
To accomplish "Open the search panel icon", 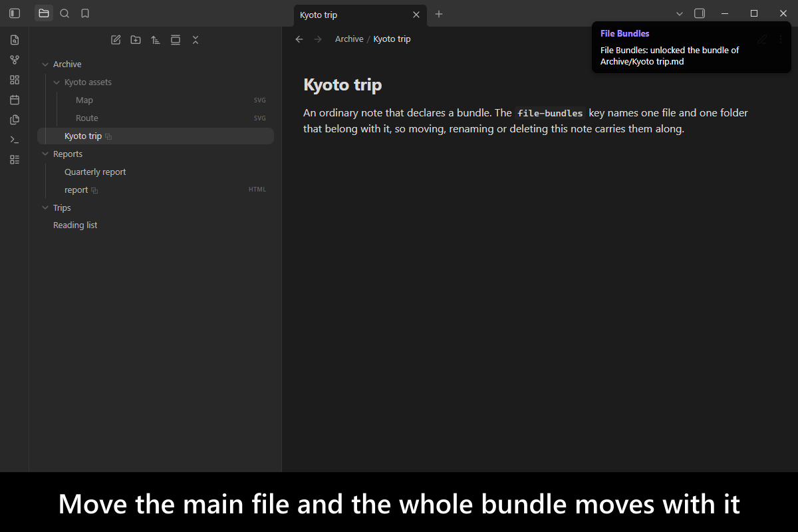I will coord(65,13).
